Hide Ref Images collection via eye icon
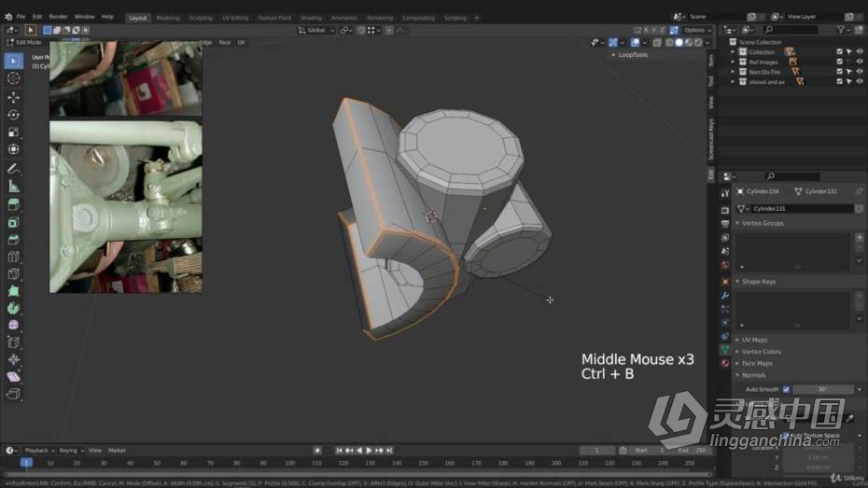Screen dimensions: 868x488 860,62
